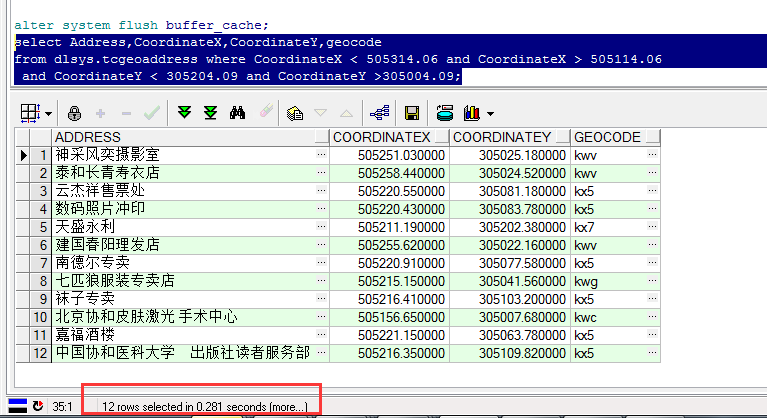The height and width of the screenshot is (418, 767).
Task: Open ellipsis editor for 嘉福酒楼 address
Action: (321, 335)
